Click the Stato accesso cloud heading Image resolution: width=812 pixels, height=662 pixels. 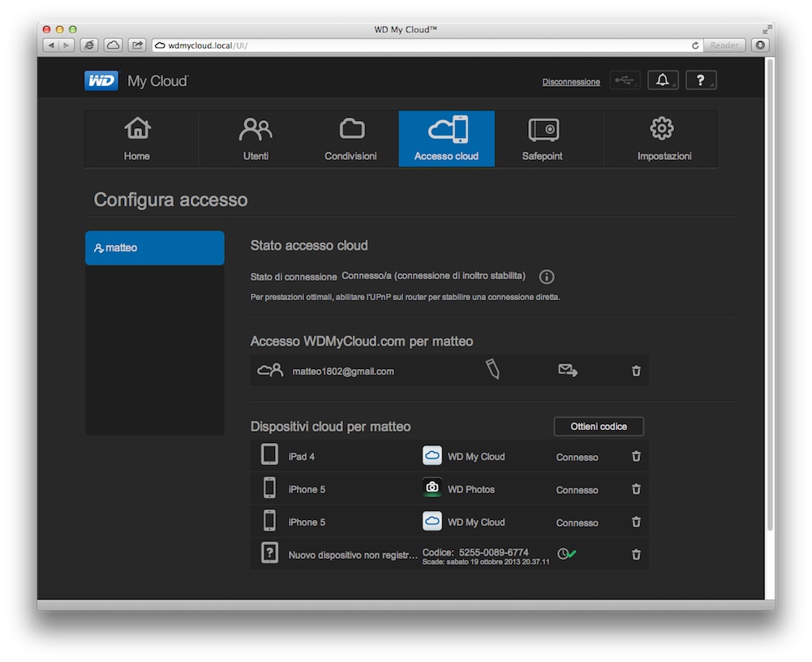[309, 246]
